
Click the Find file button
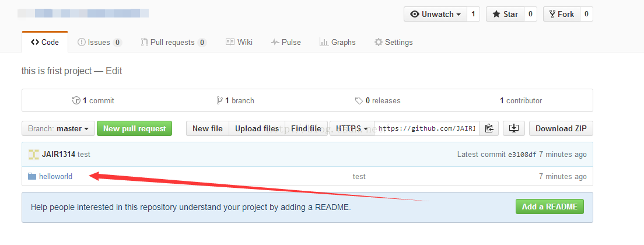[x=306, y=128]
